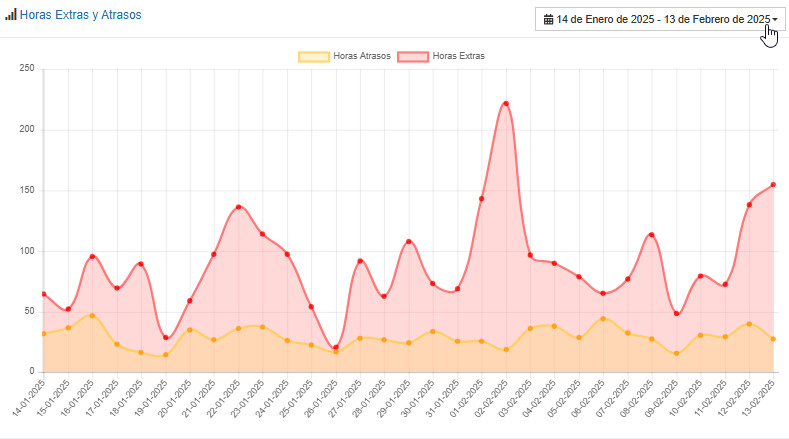
Task: Click the 13-02-2025 x-axis label
Action: (759, 398)
